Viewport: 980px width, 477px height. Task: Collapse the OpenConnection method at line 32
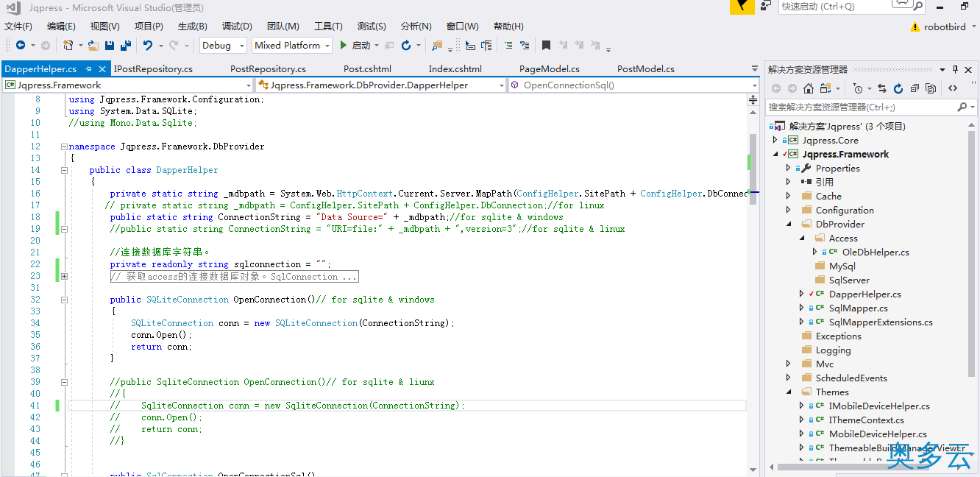pyautogui.click(x=64, y=300)
